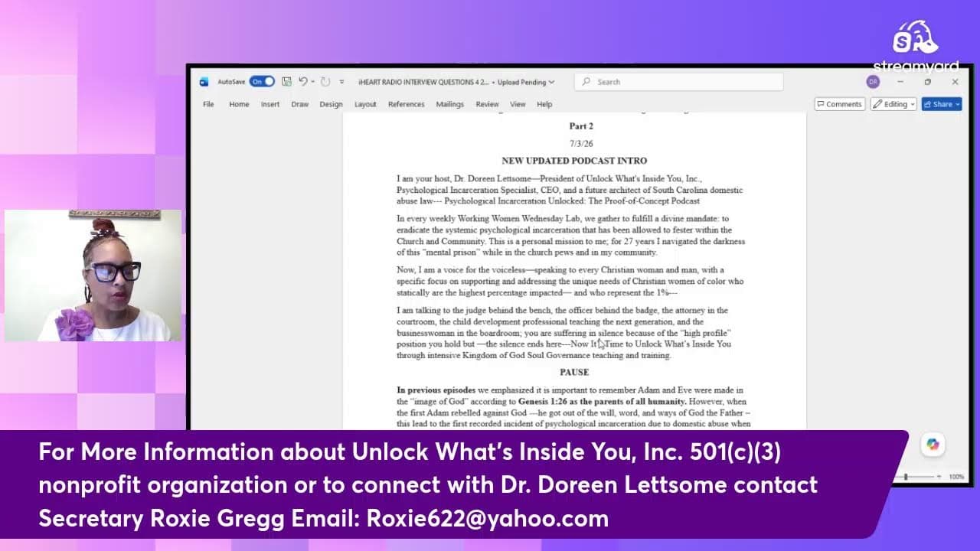Screen dimensions: 980x551
Task: Click the "Part 2" heading text
Action: (x=581, y=126)
